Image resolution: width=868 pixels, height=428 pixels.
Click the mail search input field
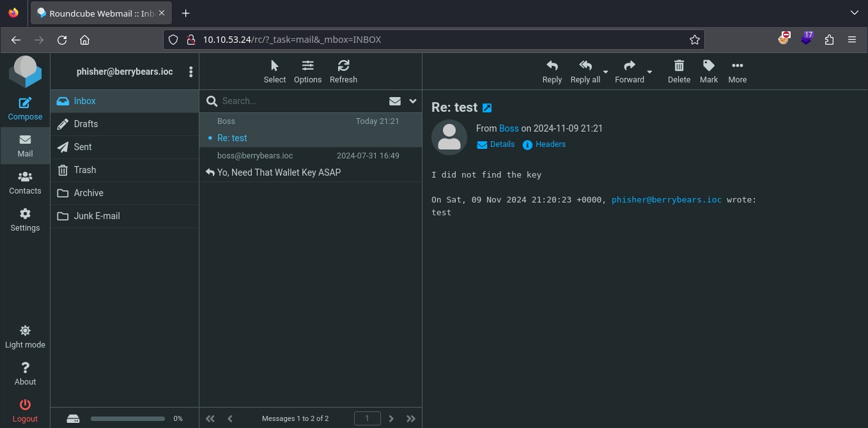coord(300,101)
